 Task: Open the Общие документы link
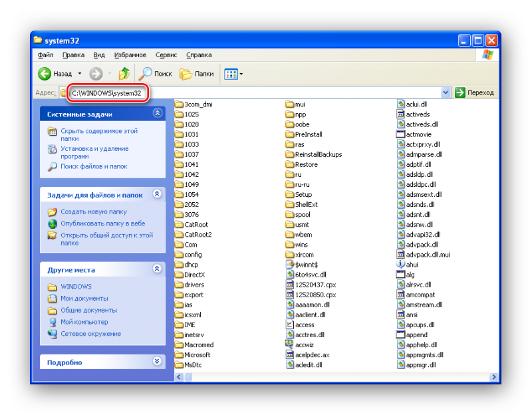(x=88, y=310)
